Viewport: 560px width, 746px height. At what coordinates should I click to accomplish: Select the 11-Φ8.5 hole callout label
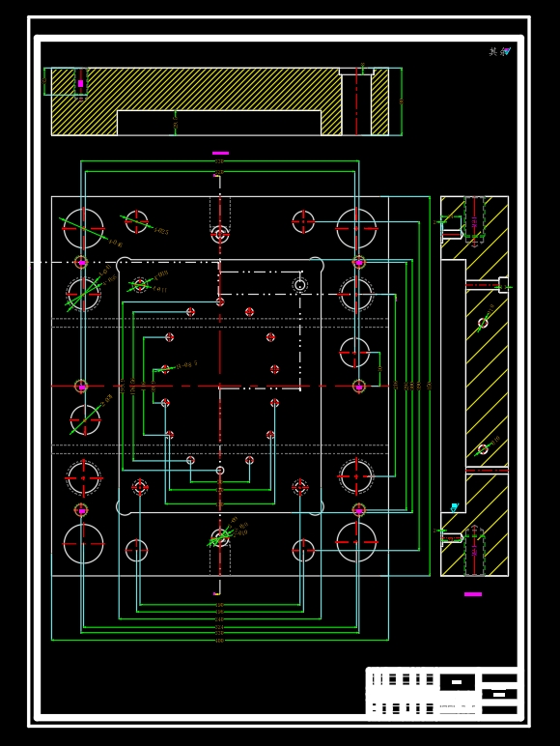[x=186, y=365]
